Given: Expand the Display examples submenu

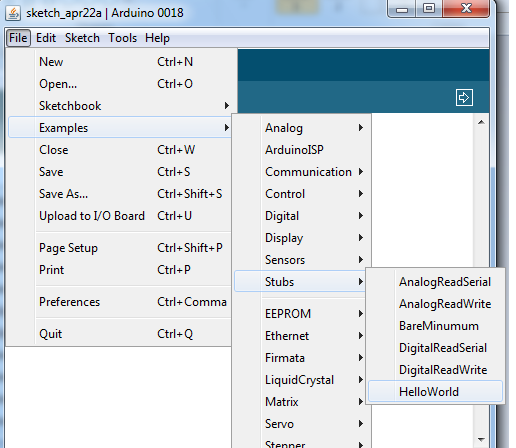Looking at the screenshot, I should point(302,238).
